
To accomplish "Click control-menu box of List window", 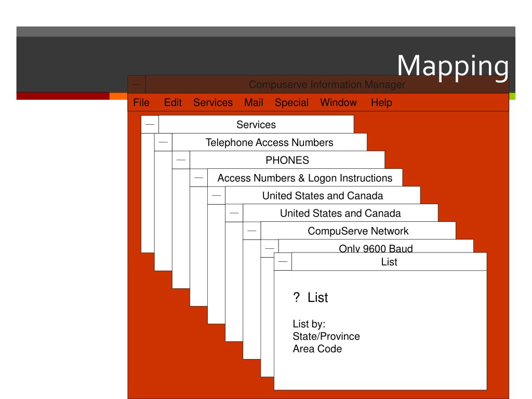I will point(283,262).
